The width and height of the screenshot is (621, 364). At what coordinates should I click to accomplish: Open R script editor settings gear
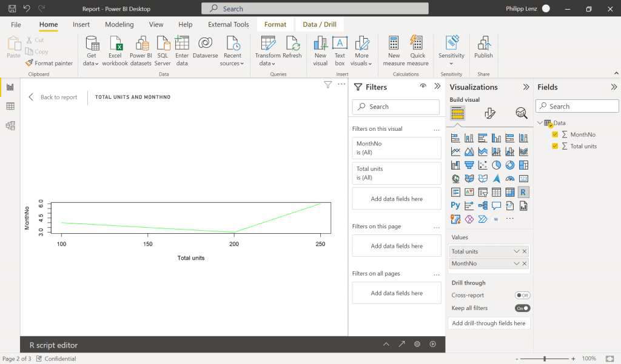417,344
